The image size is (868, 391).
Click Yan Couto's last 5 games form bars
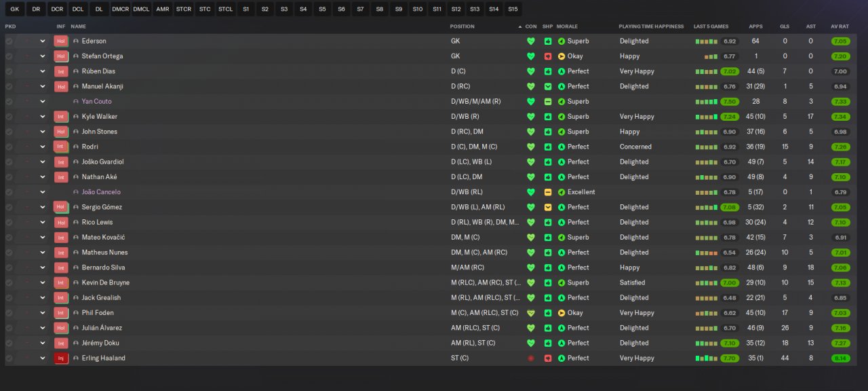click(706, 102)
